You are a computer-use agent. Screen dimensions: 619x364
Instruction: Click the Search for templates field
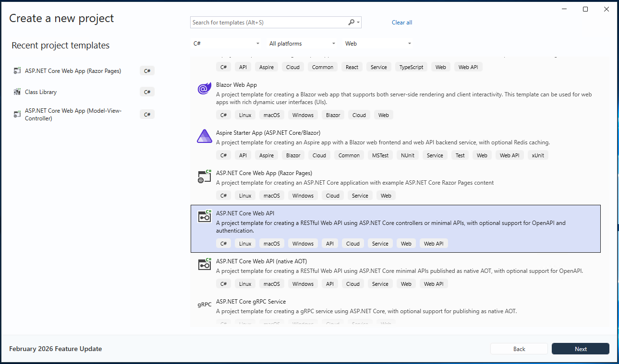269,23
